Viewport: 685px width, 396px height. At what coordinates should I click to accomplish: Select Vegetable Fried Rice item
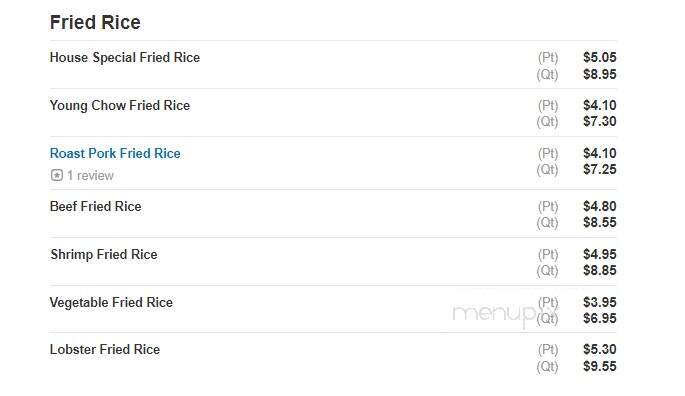[x=111, y=302]
